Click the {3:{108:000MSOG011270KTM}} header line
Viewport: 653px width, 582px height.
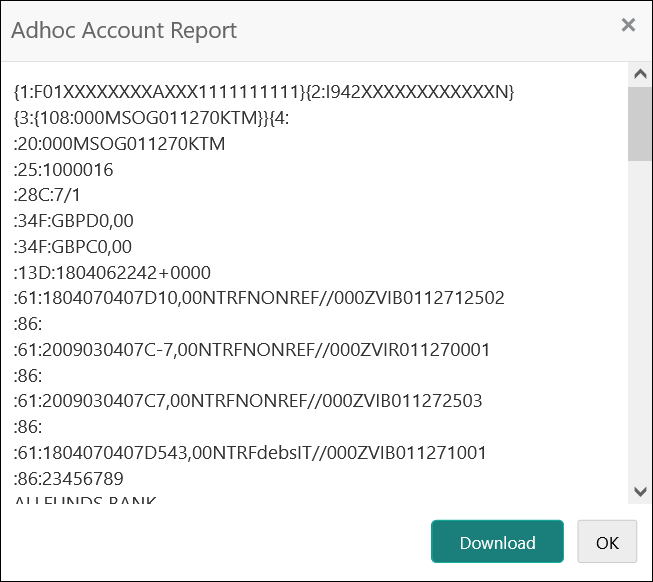point(151,118)
